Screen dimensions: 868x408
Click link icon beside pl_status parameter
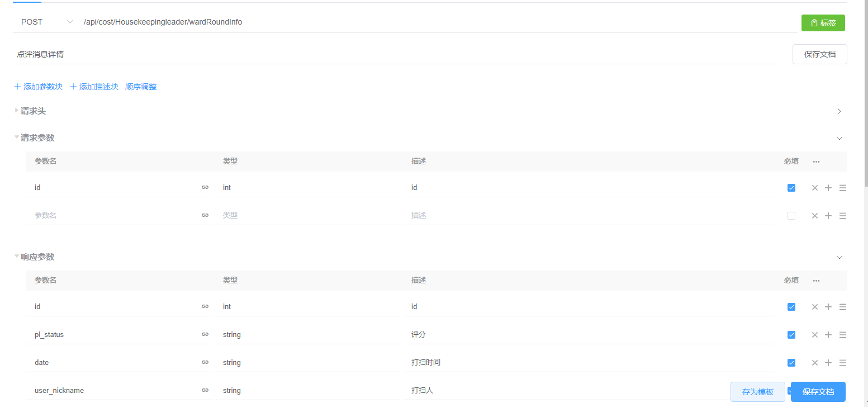(205, 334)
